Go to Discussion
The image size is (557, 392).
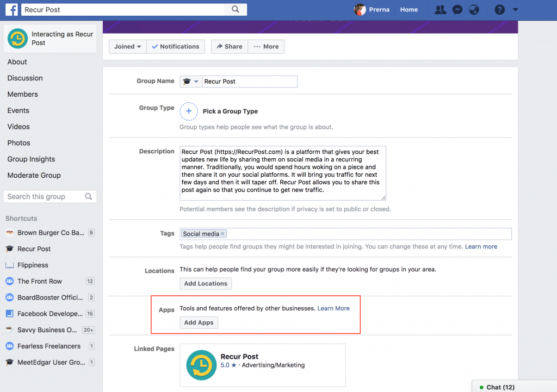(25, 78)
